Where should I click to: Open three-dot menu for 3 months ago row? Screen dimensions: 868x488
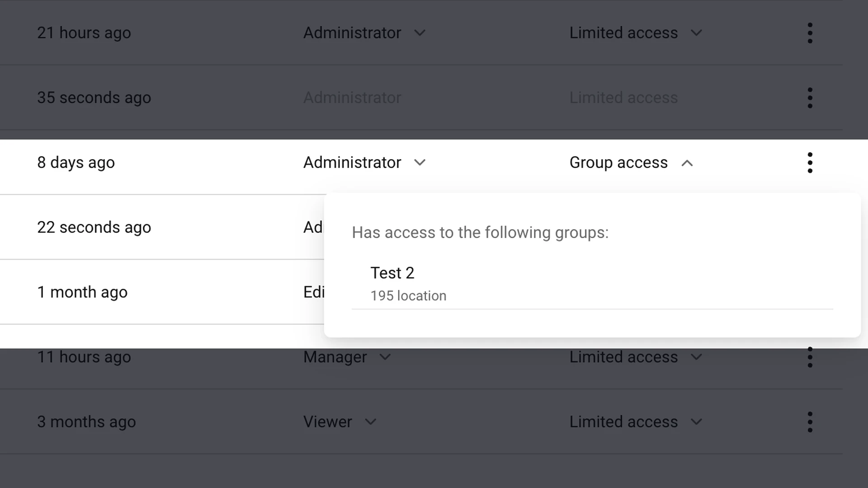pyautogui.click(x=810, y=422)
